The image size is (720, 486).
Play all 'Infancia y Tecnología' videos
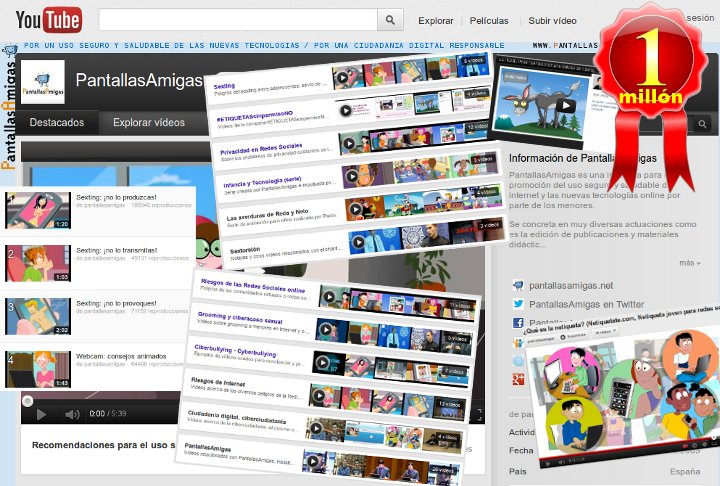click(x=352, y=176)
